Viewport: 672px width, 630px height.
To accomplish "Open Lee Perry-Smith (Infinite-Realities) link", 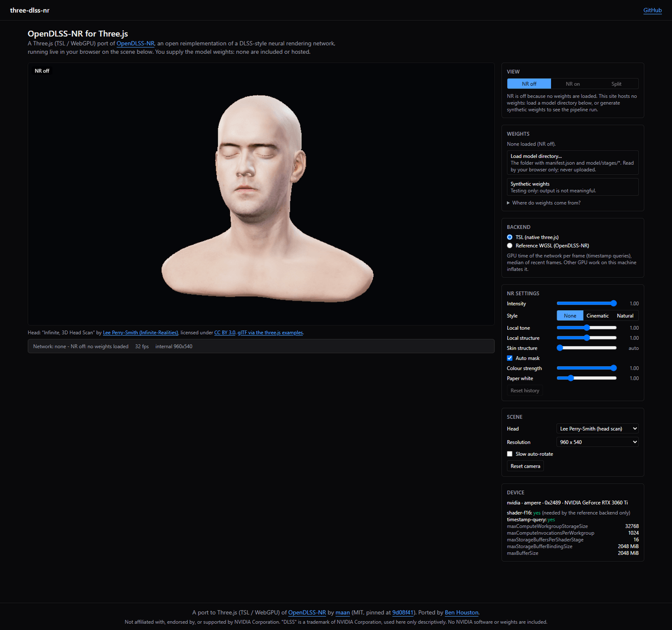I will [141, 333].
